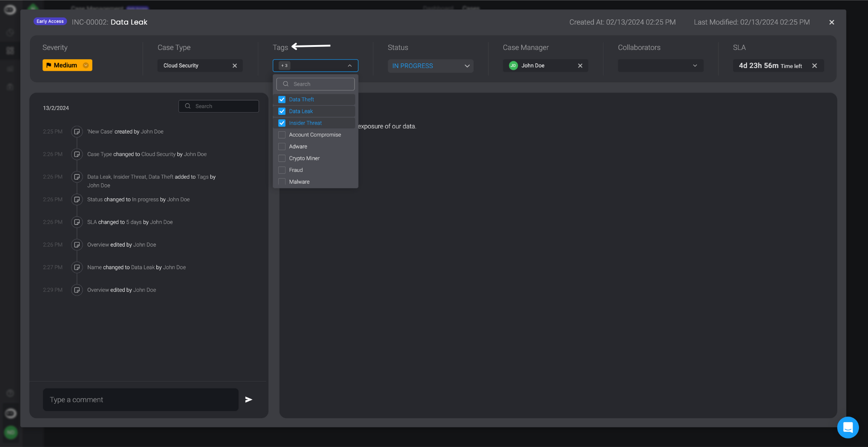This screenshot has width=868, height=447.
Task: Remove John Doe as case manager
Action: [580, 66]
